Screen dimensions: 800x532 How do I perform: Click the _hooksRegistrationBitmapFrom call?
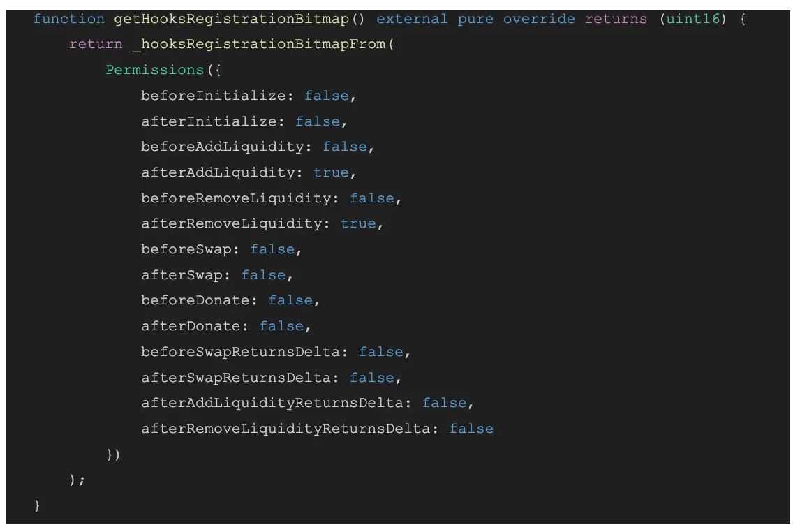pos(259,45)
